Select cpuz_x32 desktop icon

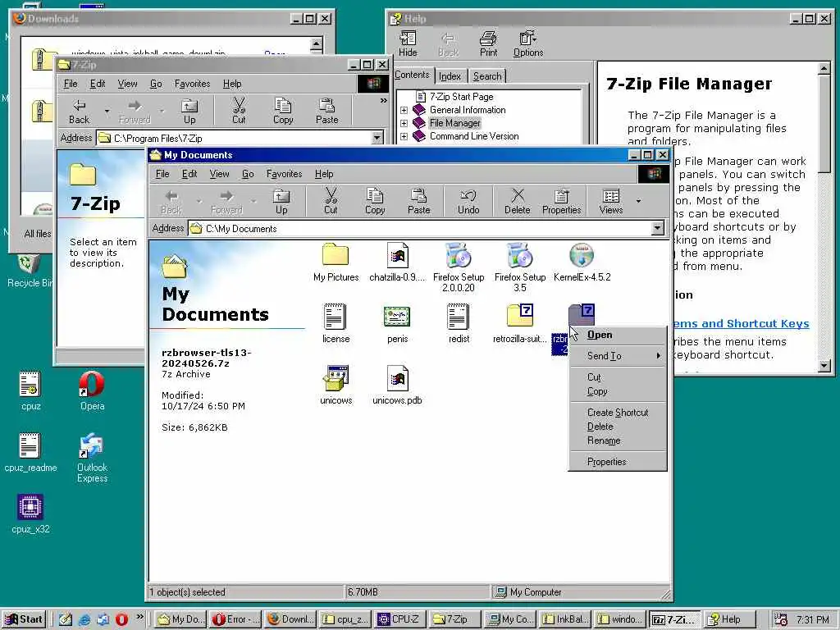pyautogui.click(x=30, y=514)
